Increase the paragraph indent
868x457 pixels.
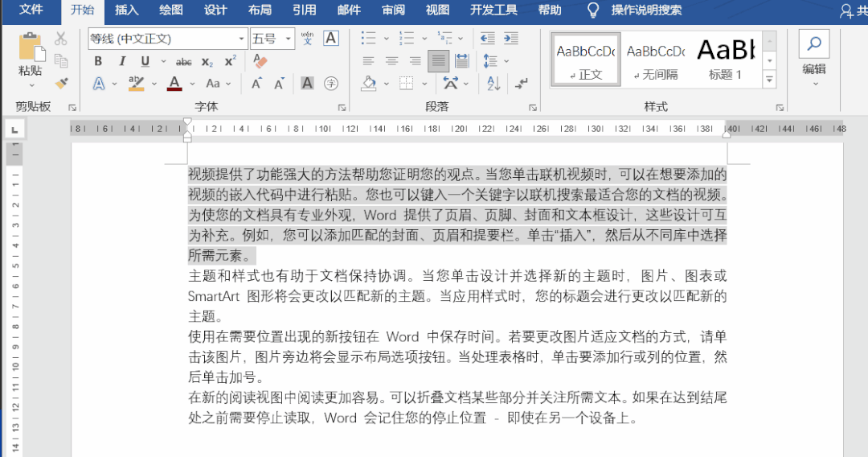click(511, 39)
